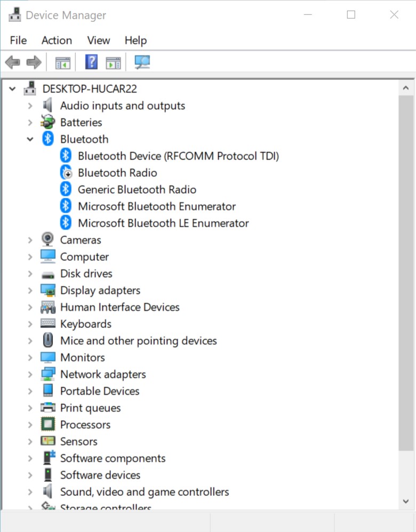Click the scrollbar up arrow

point(406,88)
